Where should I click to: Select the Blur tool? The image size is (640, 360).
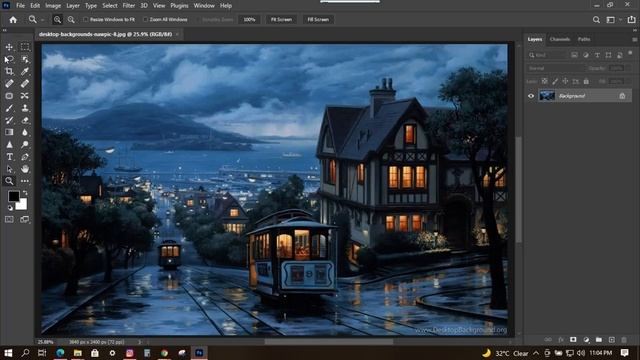click(25, 132)
